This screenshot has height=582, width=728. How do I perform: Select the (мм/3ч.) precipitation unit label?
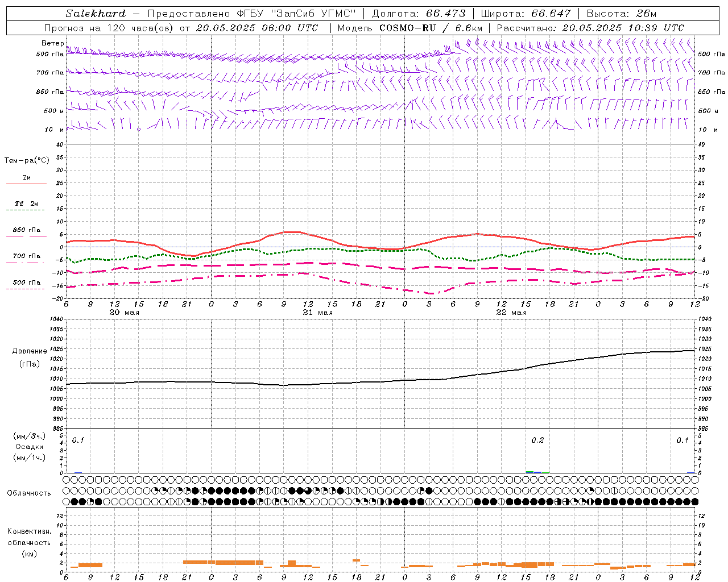(x=30, y=436)
